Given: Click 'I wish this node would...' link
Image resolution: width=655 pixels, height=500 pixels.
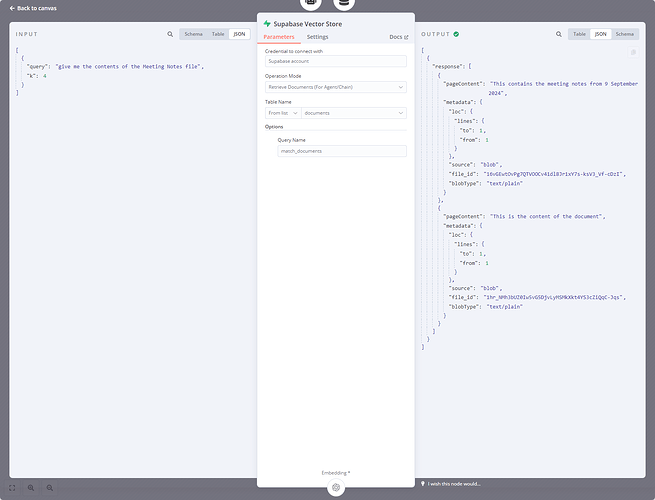Looking at the screenshot, I should [454, 484].
